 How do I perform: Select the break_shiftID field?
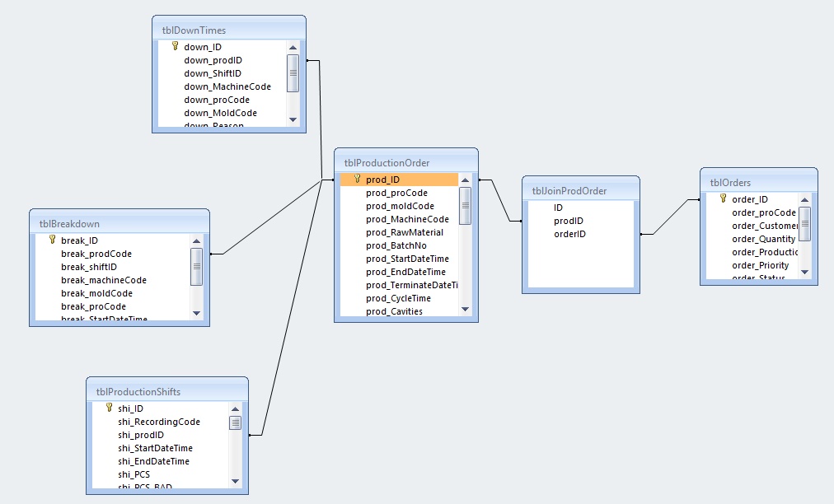pos(89,267)
